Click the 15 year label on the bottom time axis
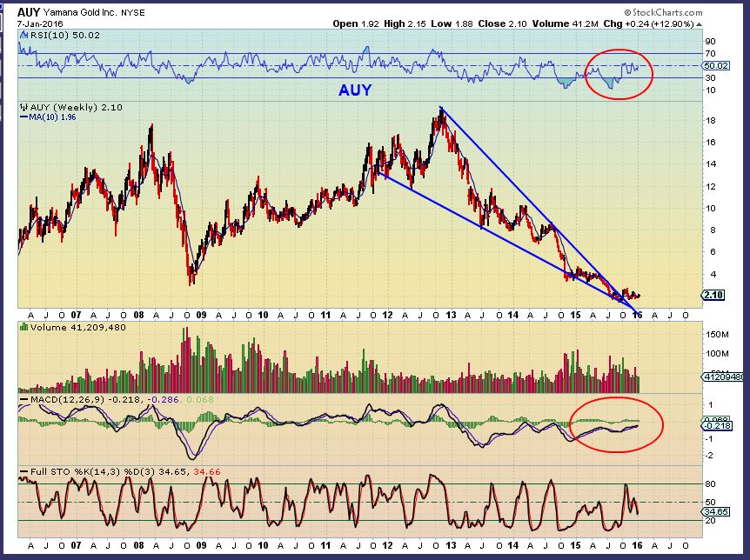Screen dimensions: 750x560 [575, 545]
